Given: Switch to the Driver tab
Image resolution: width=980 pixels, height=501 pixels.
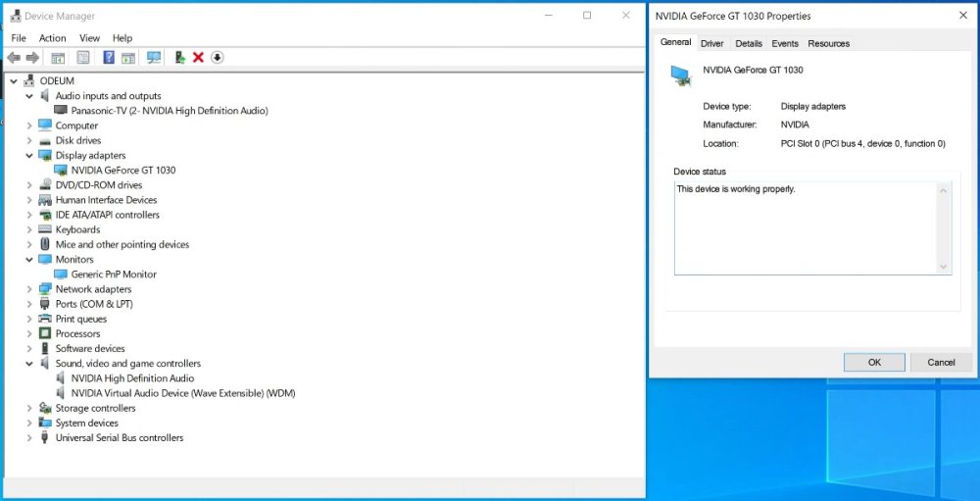Looking at the screenshot, I should coord(711,44).
